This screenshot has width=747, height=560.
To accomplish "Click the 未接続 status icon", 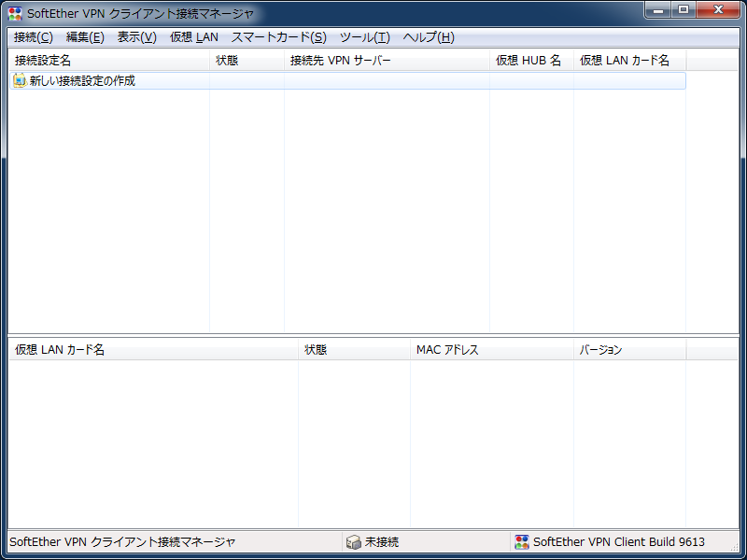I will click(354, 542).
